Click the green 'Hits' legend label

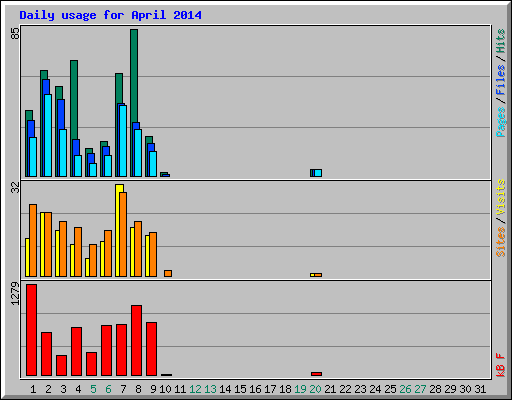coord(501,41)
